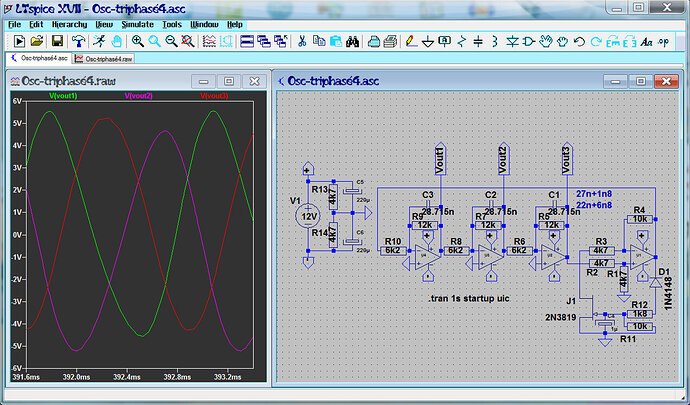Click the Print icon
The image size is (690, 405).
tap(374, 41)
